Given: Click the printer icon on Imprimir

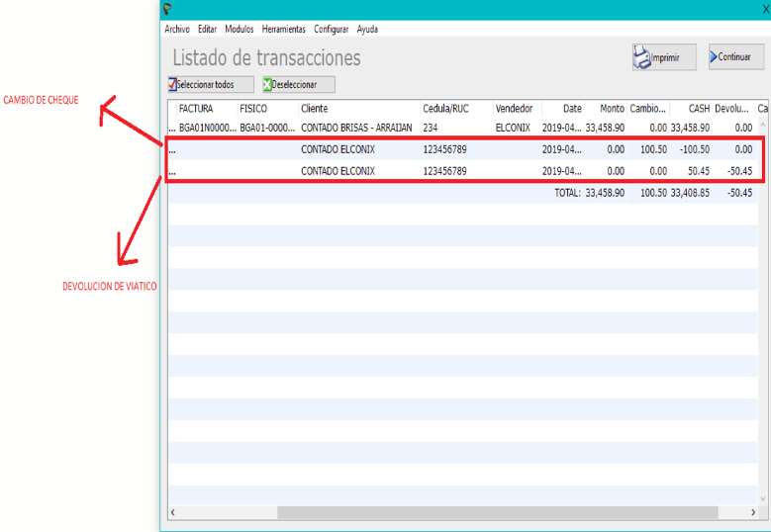Looking at the screenshot, I should (641, 57).
